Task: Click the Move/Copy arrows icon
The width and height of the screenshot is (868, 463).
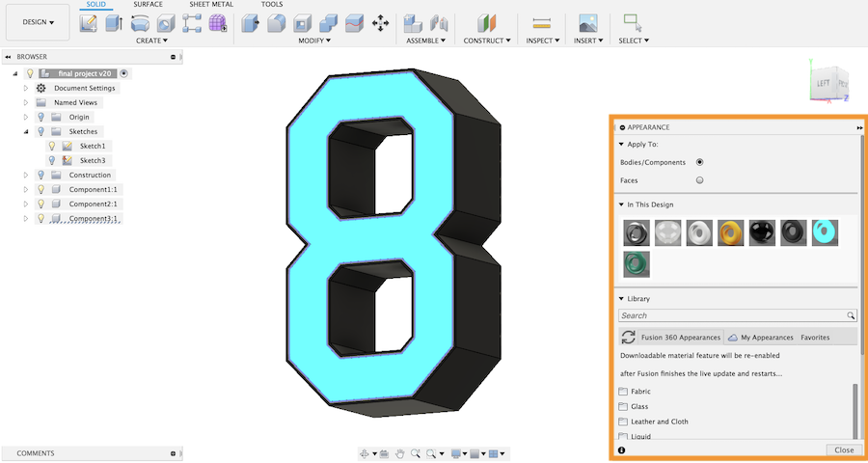Action: click(x=381, y=23)
